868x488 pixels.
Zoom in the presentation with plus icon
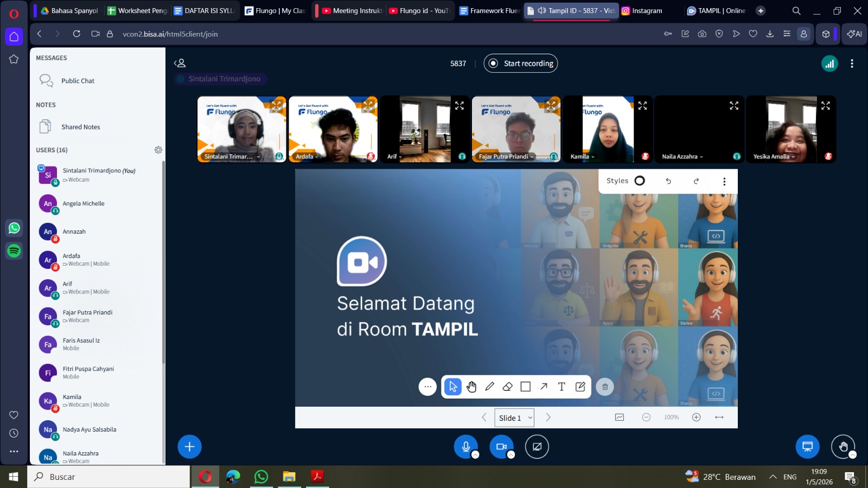click(x=697, y=417)
